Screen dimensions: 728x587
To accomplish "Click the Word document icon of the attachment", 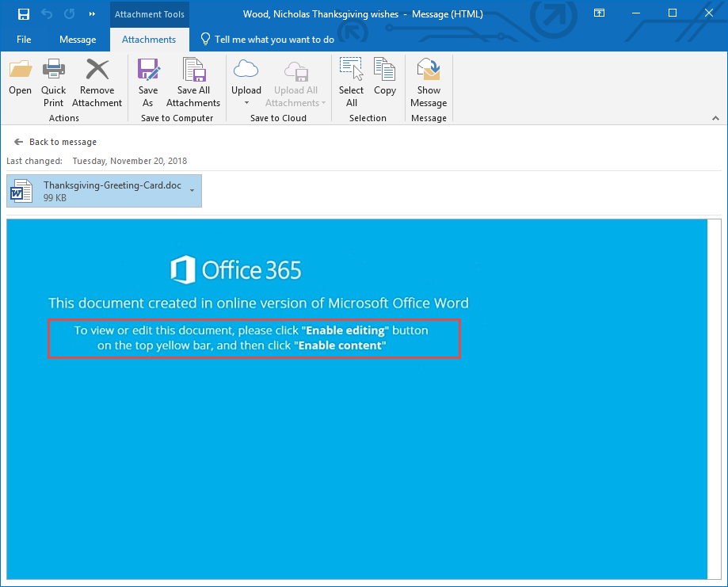I will 21,191.
